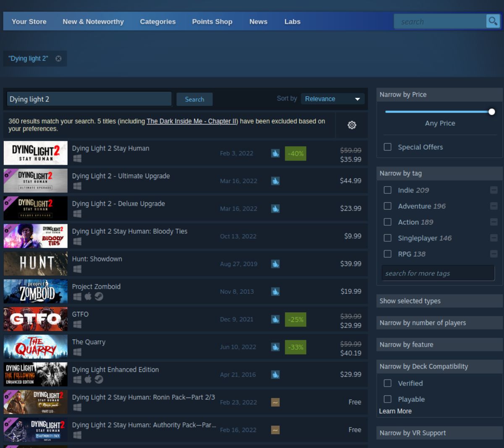The height and width of the screenshot is (448, 504).
Task: Click the Search button next to query
Action: [194, 99]
